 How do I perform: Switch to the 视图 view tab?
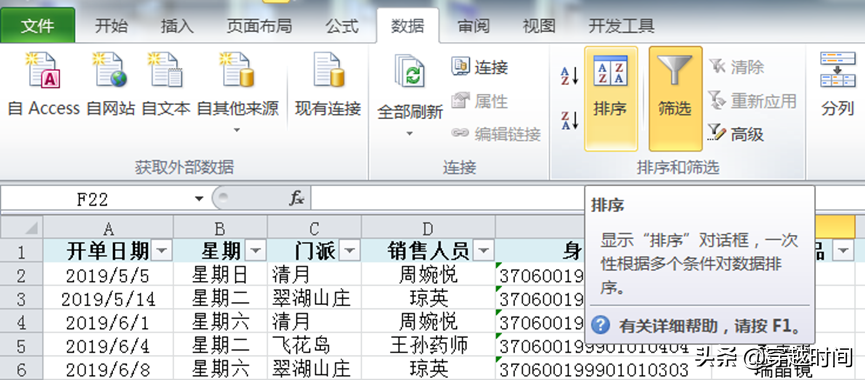tap(539, 26)
